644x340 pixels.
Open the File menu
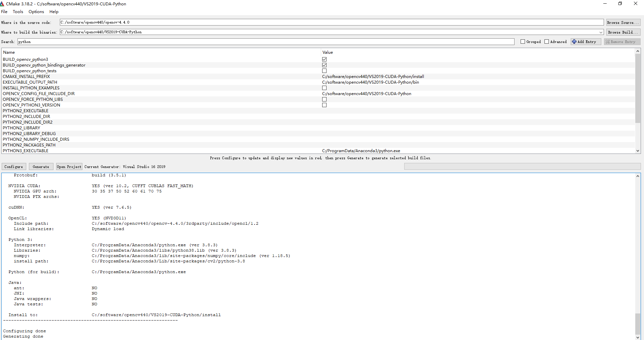(4, 11)
